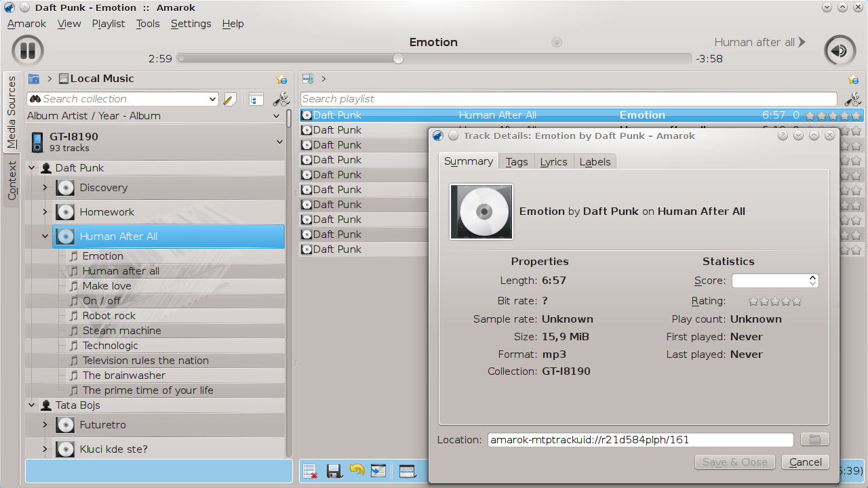Collapse the GT-I8190 collection chevron
Screen dimensions: 868x488
click(x=279, y=142)
